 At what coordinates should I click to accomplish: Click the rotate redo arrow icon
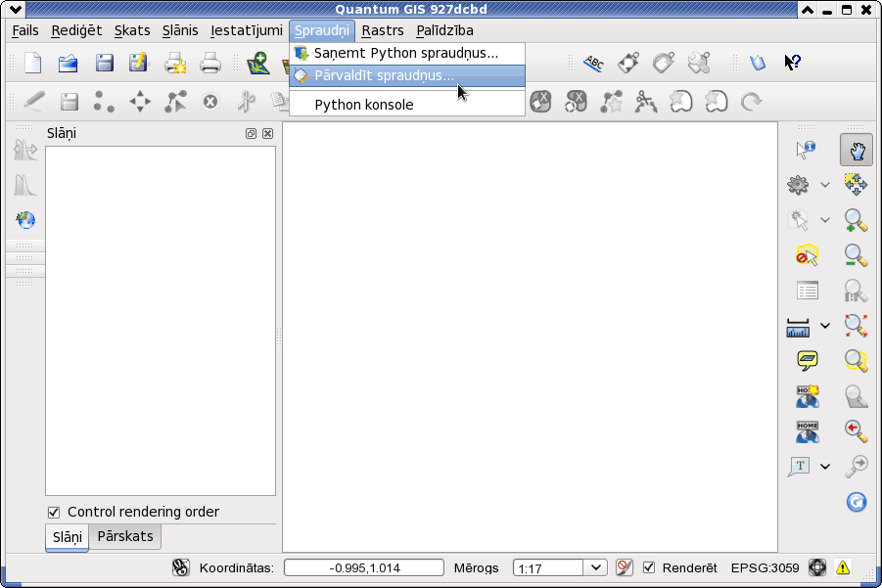pos(751,102)
